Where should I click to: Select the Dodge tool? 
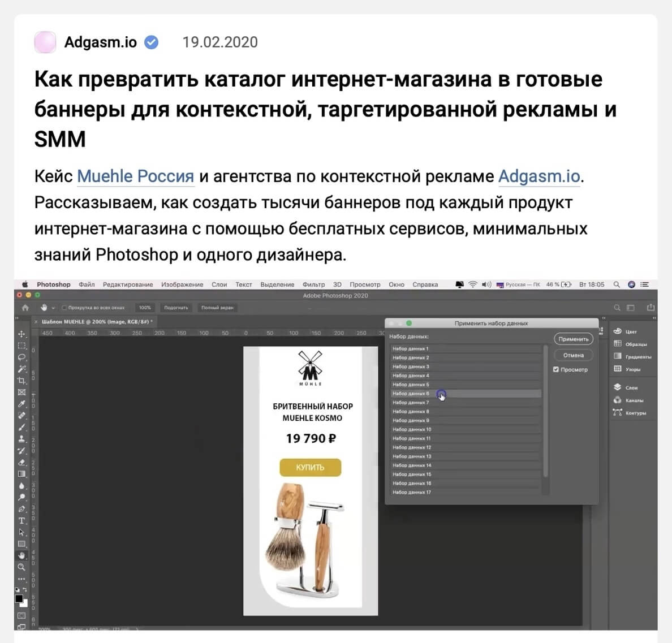[21, 497]
